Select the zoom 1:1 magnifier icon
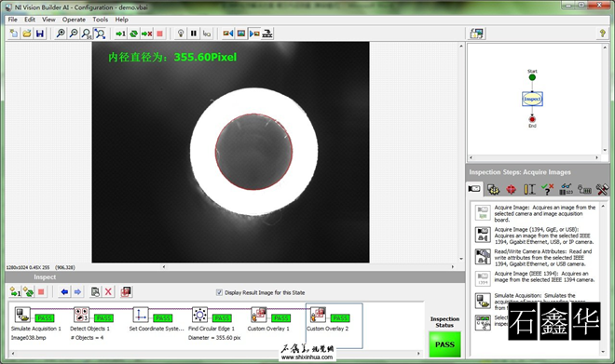Image resolution: width=615 pixels, height=364 pixels. coord(87,34)
